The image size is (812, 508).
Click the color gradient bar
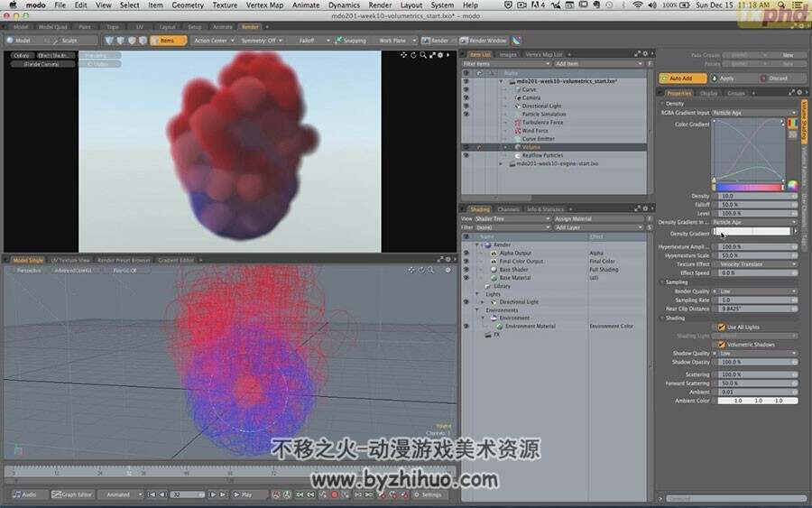tap(749, 188)
